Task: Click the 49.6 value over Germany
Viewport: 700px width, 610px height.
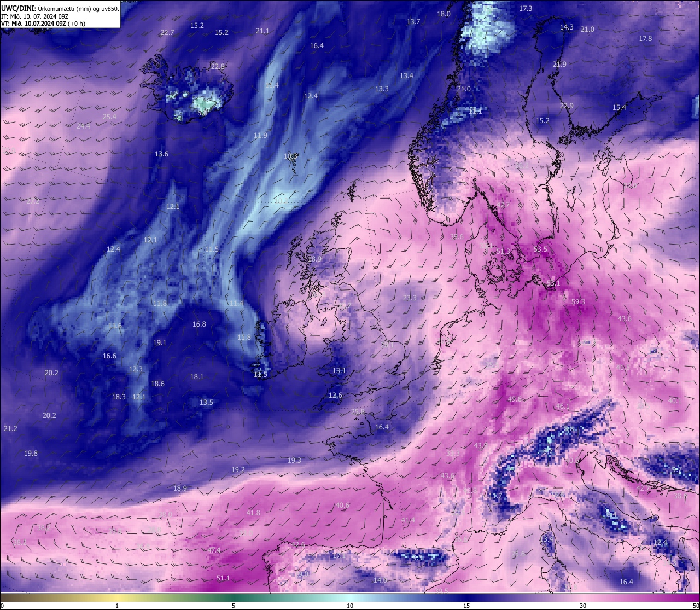Action: point(515,399)
